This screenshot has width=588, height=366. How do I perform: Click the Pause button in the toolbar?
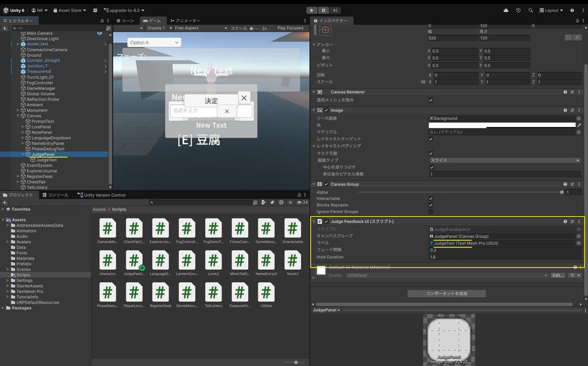click(323, 10)
